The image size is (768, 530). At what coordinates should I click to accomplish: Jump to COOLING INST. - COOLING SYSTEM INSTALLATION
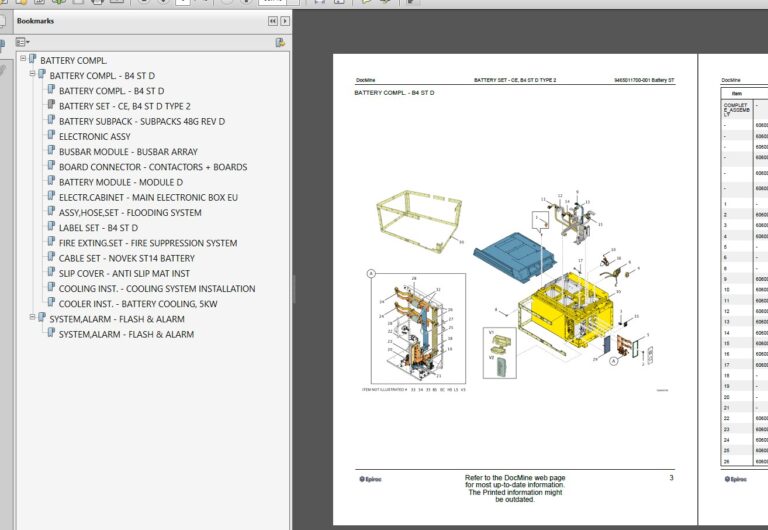[x=157, y=289]
